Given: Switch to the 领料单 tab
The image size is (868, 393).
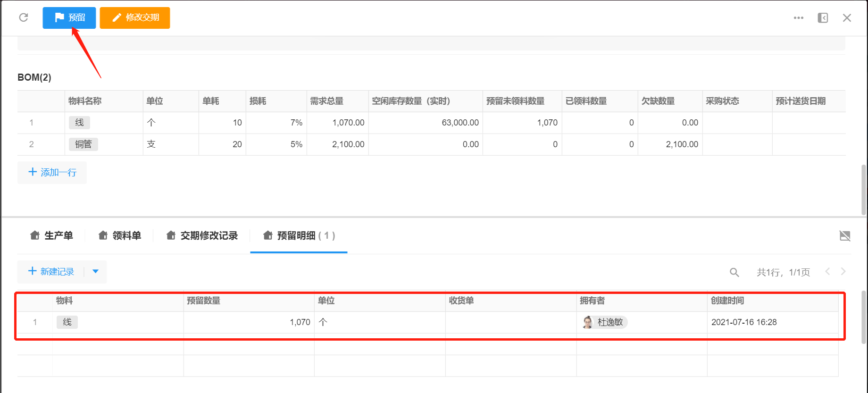Looking at the screenshot, I should (x=120, y=235).
